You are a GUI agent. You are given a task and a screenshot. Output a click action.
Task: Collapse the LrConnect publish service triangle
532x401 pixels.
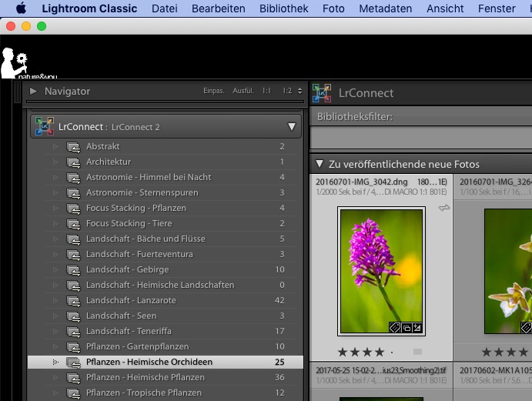pyautogui.click(x=292, y=127)
